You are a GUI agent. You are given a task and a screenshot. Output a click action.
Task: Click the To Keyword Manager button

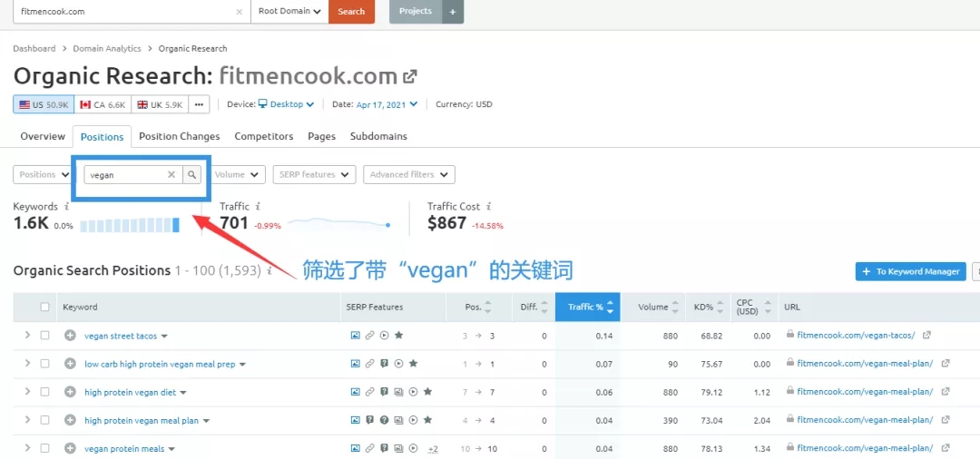point(910,271)
